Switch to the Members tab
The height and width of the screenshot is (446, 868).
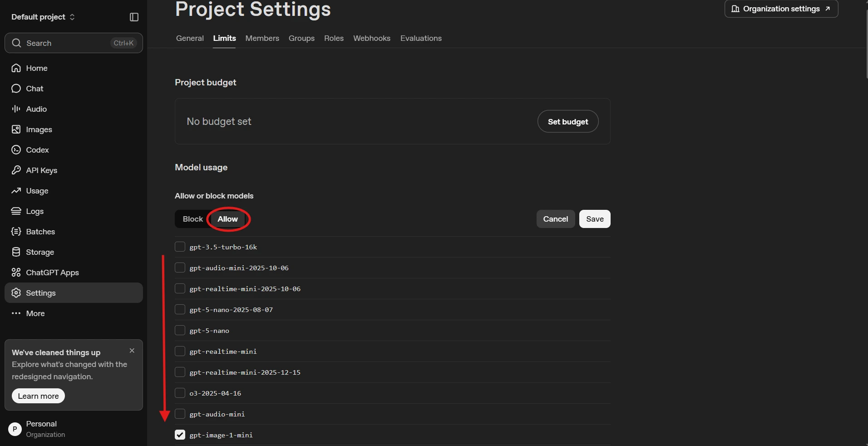[262, 38]
